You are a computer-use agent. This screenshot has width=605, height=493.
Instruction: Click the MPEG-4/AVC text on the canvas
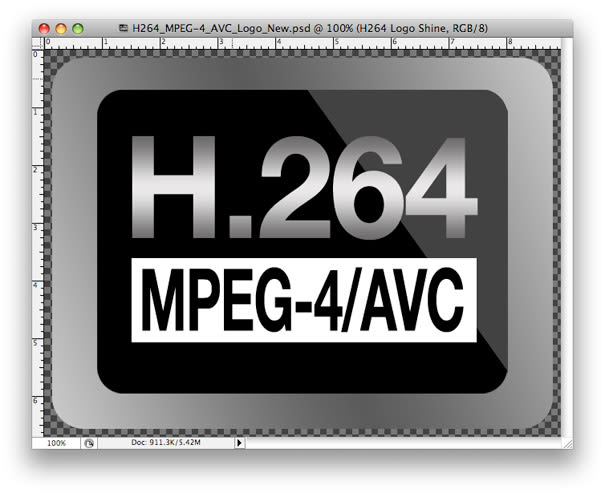(302, 300)
